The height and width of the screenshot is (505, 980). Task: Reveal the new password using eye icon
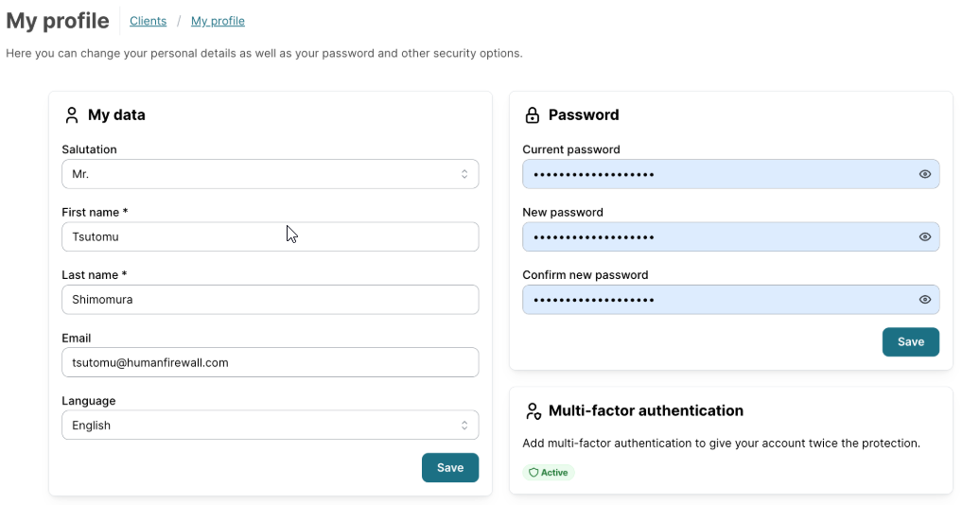pos(925,237)
